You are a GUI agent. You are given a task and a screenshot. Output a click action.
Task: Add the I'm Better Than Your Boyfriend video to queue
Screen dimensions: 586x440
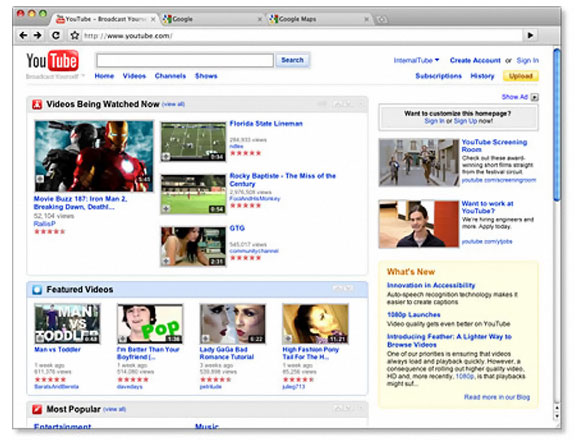point(122,339)
